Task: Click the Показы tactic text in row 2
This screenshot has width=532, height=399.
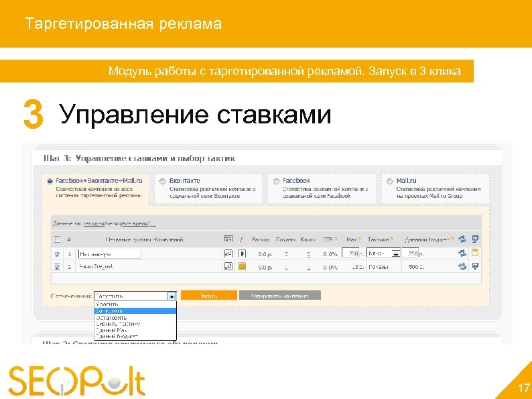Action: 379,267
